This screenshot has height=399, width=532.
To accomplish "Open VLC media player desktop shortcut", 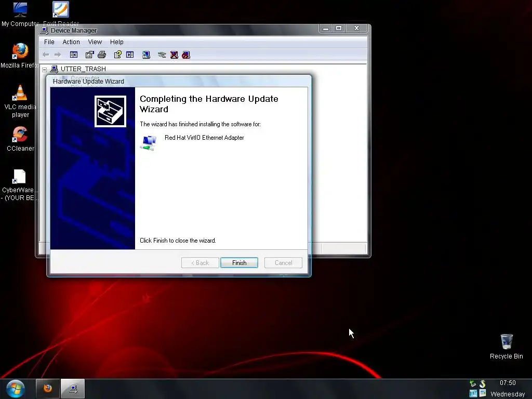I will coord(20,101).
